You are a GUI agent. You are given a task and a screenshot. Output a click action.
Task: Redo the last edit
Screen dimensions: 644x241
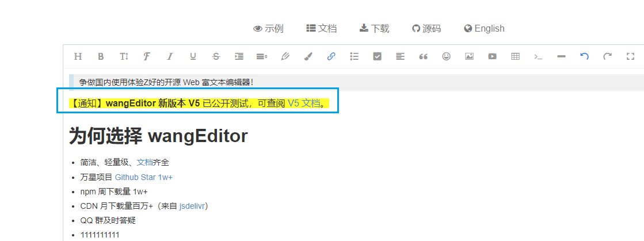point(607,57)
